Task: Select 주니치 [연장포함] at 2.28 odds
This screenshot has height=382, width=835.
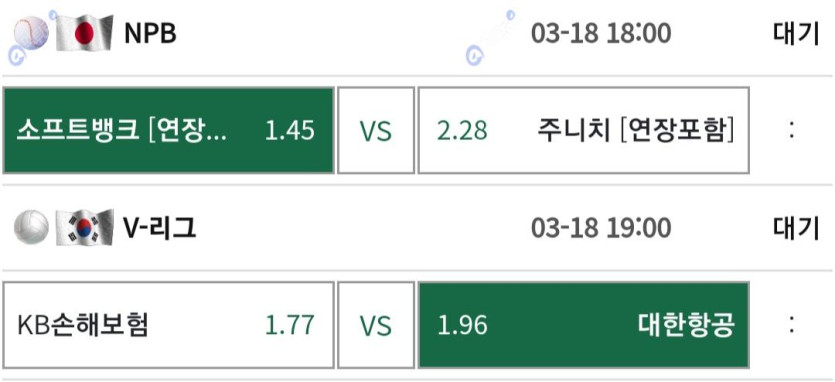Action: [584, 131]
